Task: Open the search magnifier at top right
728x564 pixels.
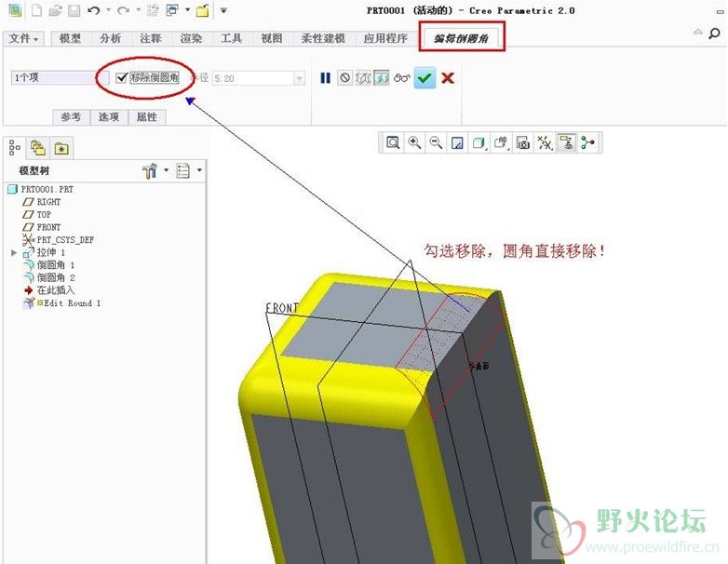Action: point(714,33)
